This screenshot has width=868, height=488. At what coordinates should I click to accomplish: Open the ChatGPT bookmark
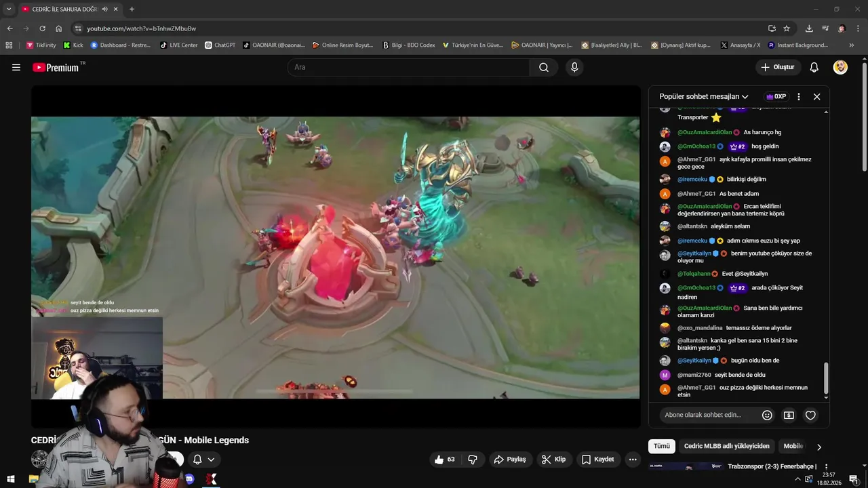tap(220, 45)
